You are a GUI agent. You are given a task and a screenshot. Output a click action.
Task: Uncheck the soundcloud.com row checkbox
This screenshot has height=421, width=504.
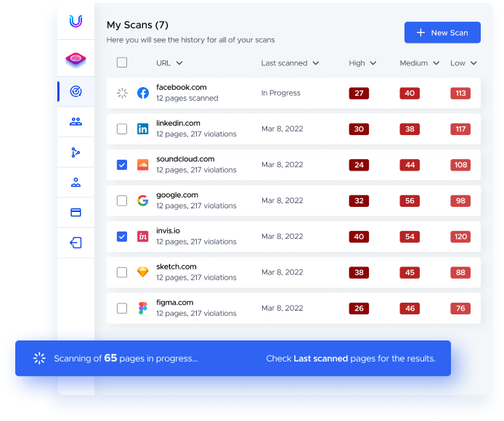(x=122, y=165)
